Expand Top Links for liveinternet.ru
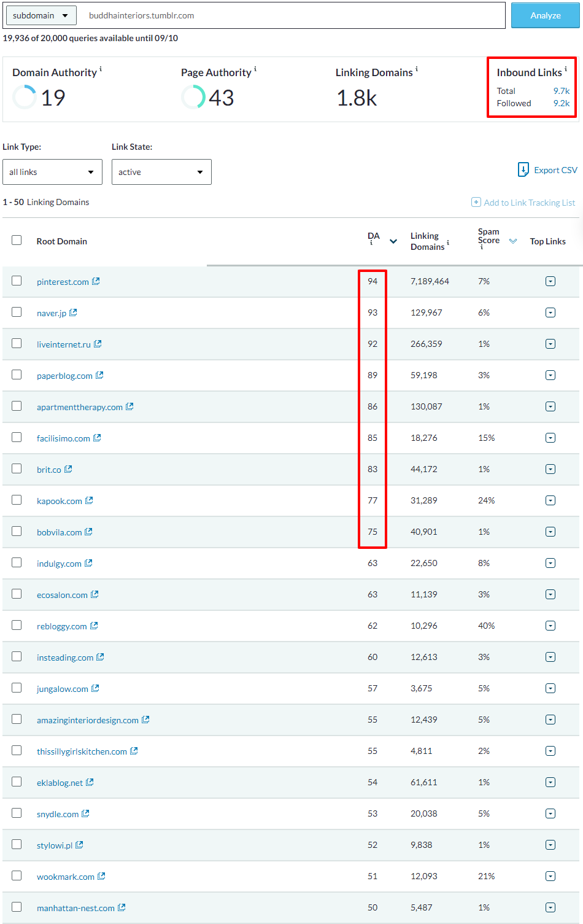This screenshot has width=583, height=924. pyautogui.click(x=550, y=344)
